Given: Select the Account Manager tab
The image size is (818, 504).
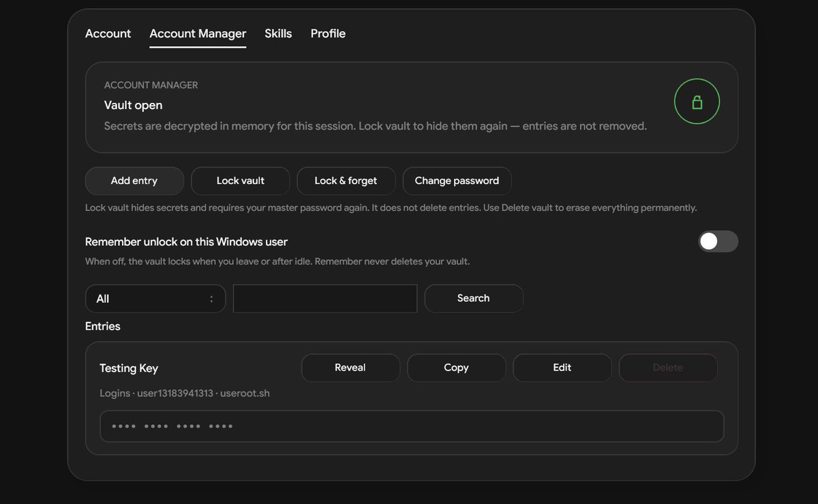Looking at the screenshot, I should 198,33.
